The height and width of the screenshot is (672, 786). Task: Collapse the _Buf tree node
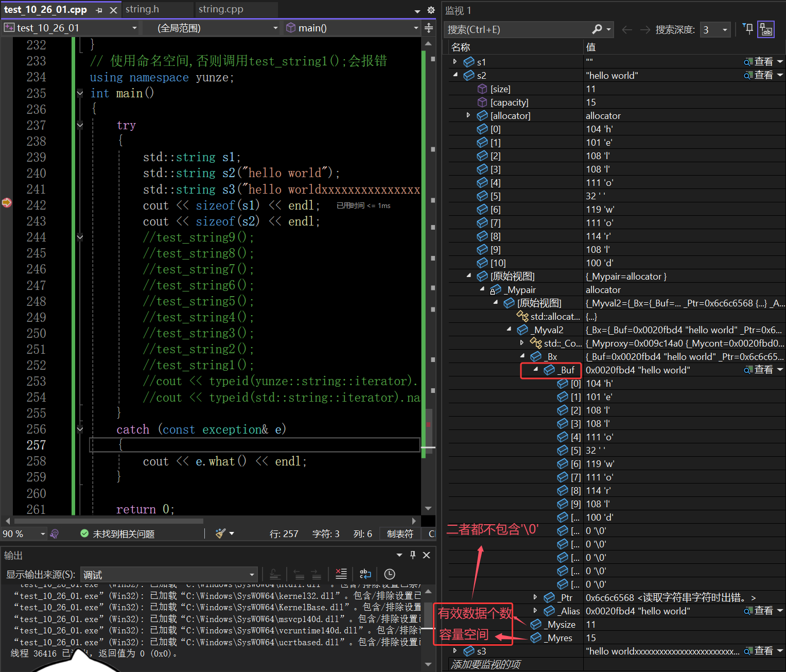point(535,370)
